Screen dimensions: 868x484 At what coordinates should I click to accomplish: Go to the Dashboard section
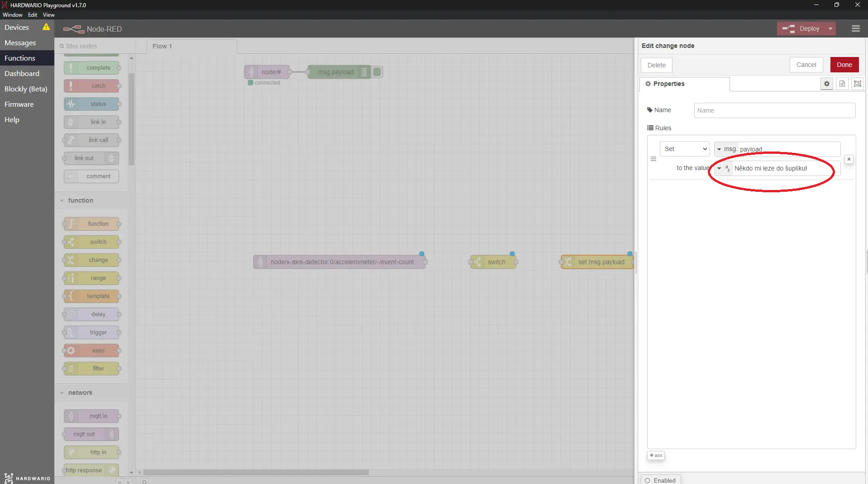(x=27, y=74)
